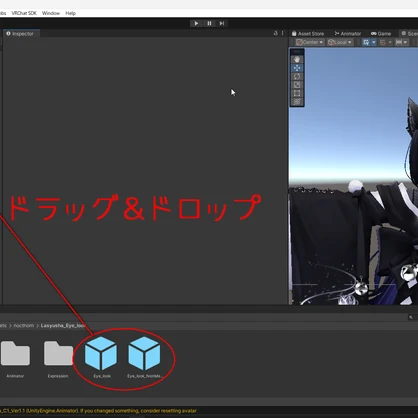The image size is (418, 418).
Task: Open the VRChat SDK menu
Action: coord(24,13)
